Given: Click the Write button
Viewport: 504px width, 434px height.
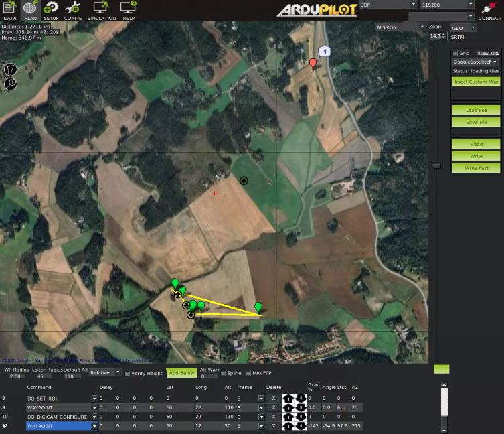Looking at the screenshot, I should click(476, 156).
